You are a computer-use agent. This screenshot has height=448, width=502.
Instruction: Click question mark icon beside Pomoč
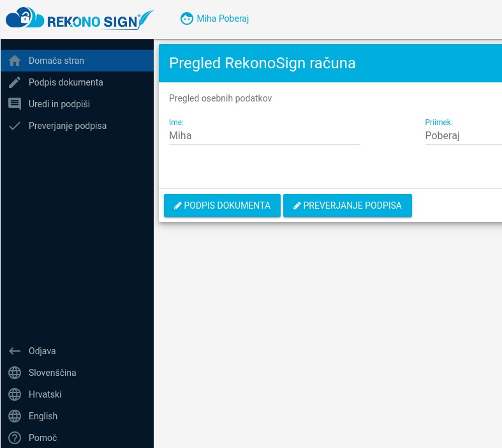(15, 438)
